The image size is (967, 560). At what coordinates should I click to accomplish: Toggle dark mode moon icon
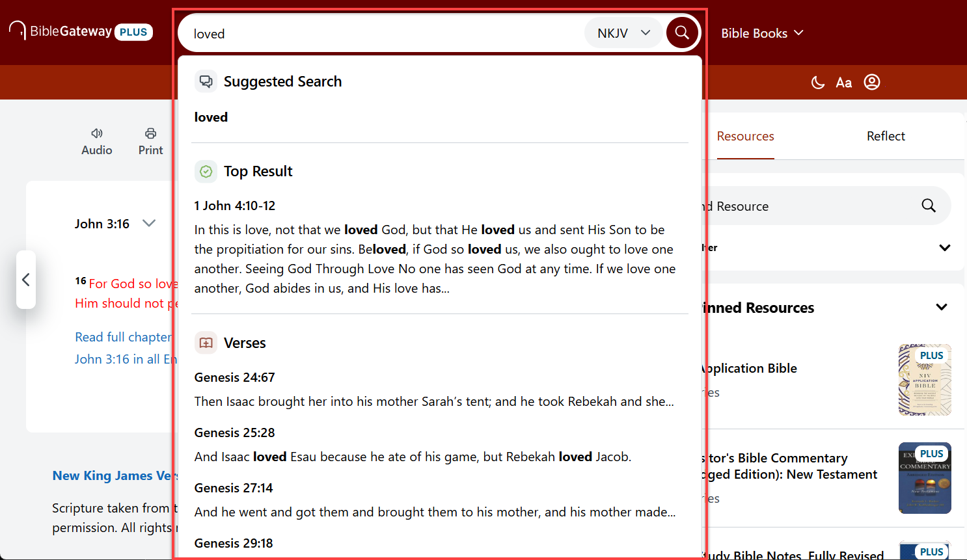pyautogui.click(x=818, y=83)
